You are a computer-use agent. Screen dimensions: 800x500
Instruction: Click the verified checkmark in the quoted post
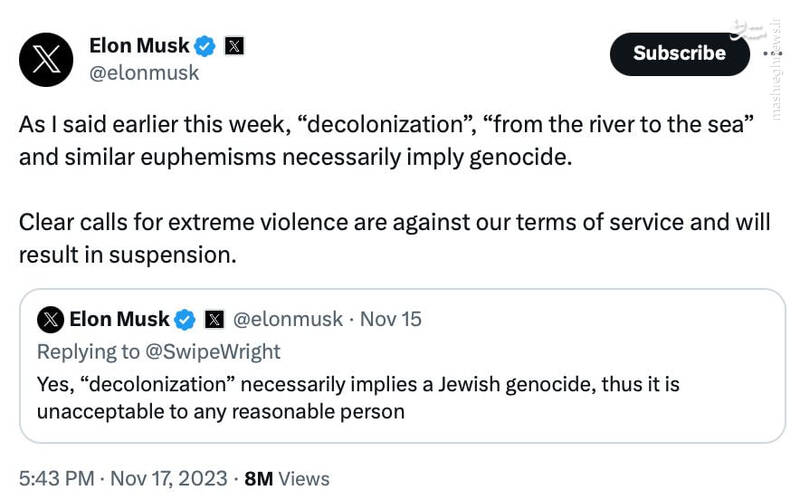[x=185, y=319]
